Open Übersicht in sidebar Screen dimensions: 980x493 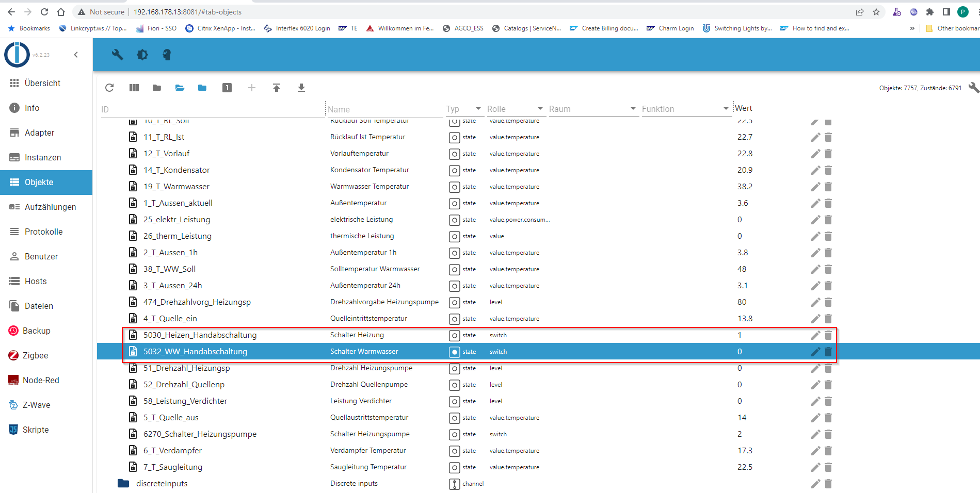(x=46, y=83)
